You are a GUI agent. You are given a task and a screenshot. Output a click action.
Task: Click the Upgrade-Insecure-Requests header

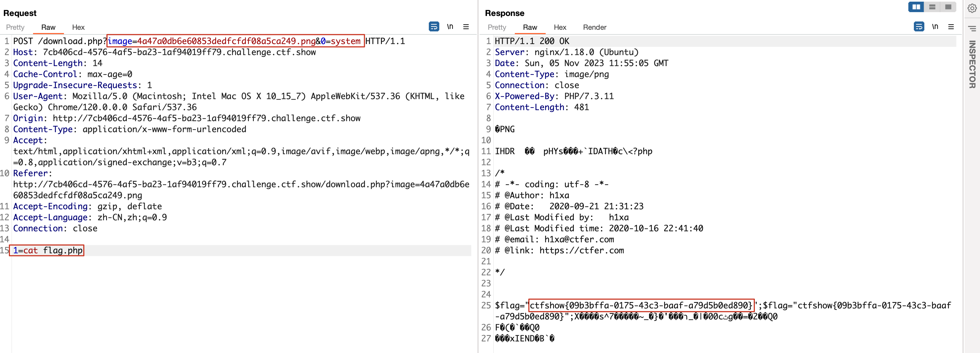[83, 85]
